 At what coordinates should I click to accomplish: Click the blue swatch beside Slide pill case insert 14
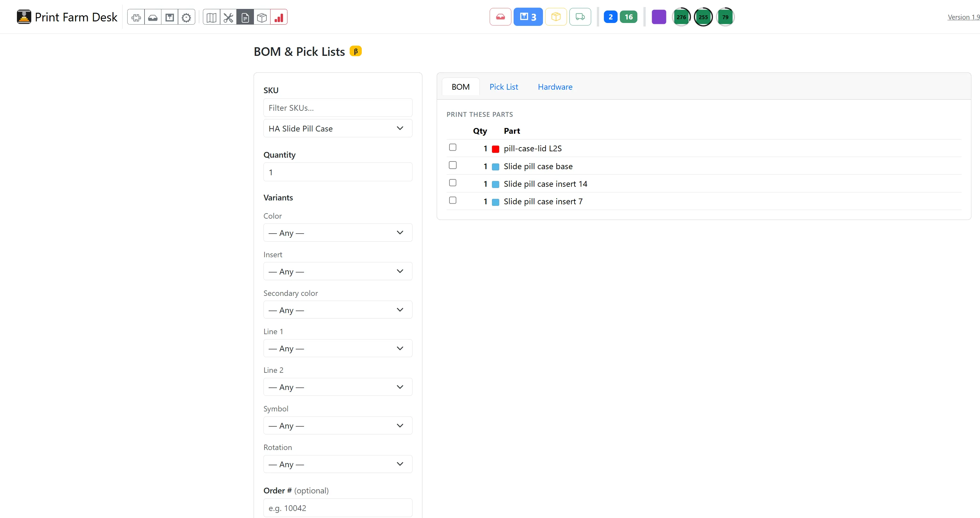click(495, 184)
